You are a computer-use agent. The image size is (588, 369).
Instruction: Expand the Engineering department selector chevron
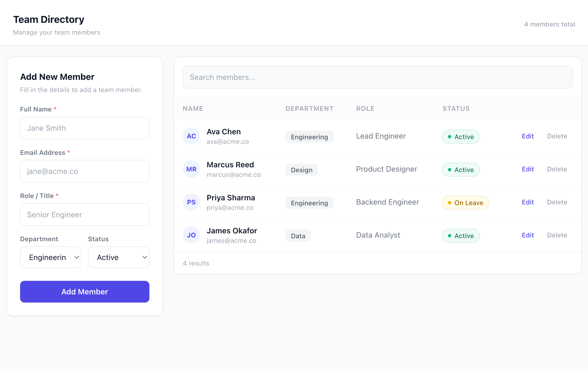(76, 257)
